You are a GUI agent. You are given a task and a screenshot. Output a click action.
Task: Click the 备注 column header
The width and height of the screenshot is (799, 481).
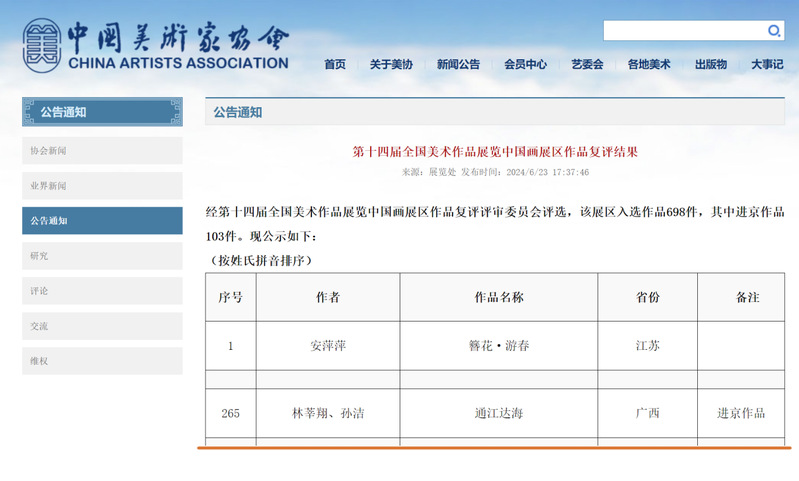741,297
